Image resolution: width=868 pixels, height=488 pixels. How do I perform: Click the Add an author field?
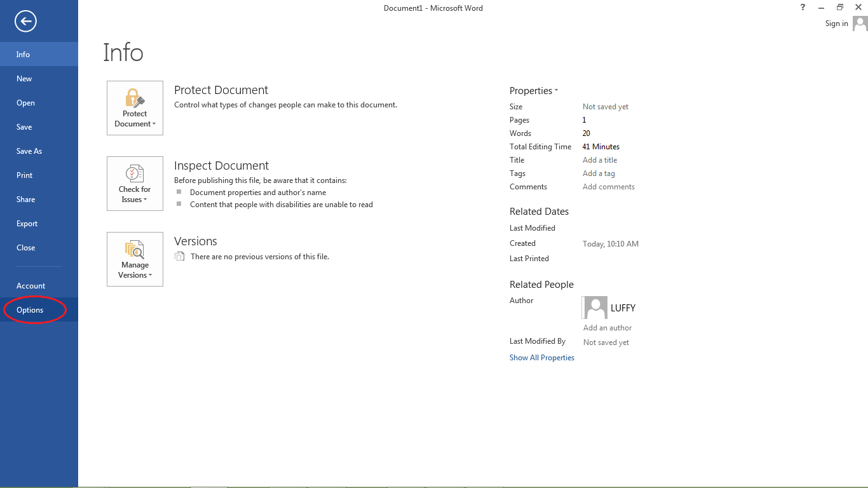click(x=607, y=328)
